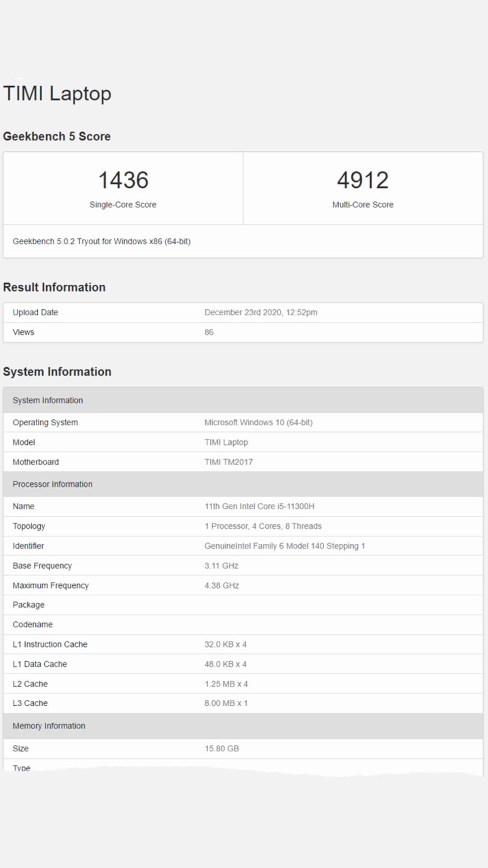Select the 15.80 GB memory size value
Image resolution: width=488 pixels, height=868 pixels.
(x=222, y=748)
